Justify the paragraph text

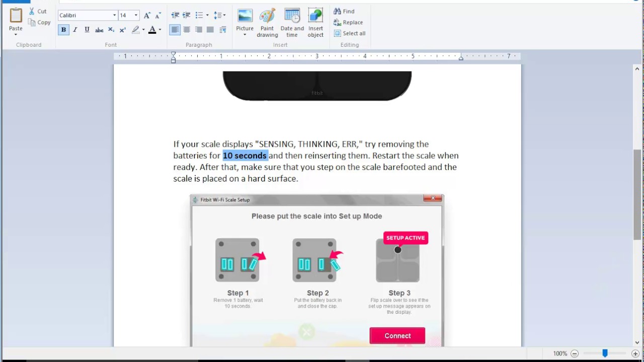(x=210, y=30)
